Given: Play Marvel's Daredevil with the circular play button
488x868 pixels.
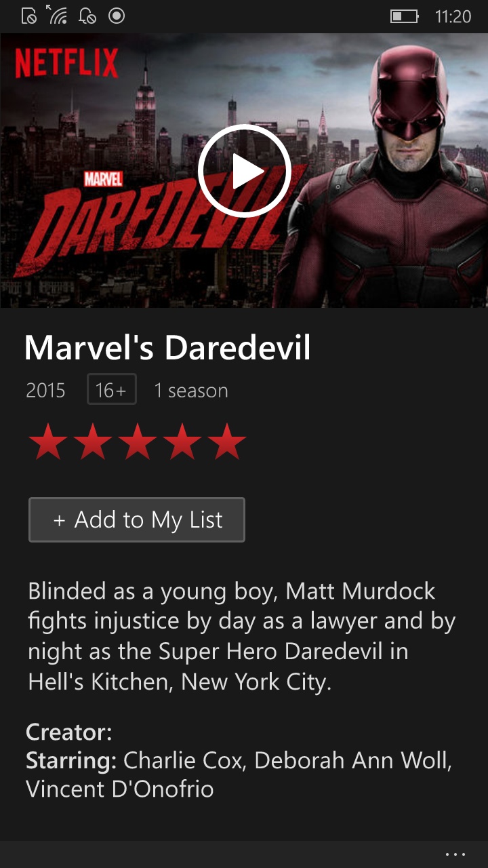Looking at the screenshot, I should tap(245, 171).
